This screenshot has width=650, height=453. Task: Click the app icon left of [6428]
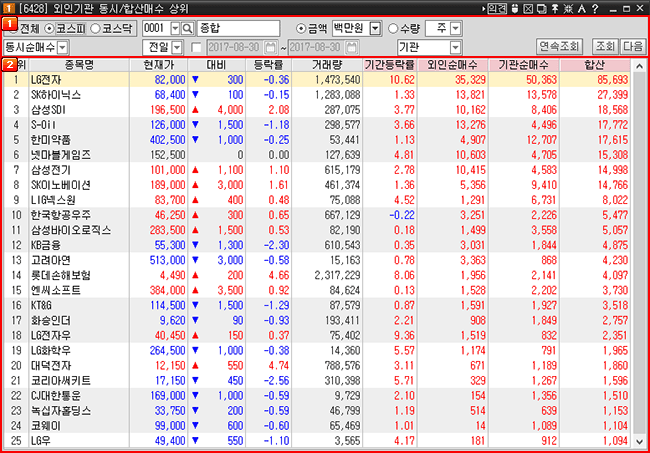pos(8,8)
